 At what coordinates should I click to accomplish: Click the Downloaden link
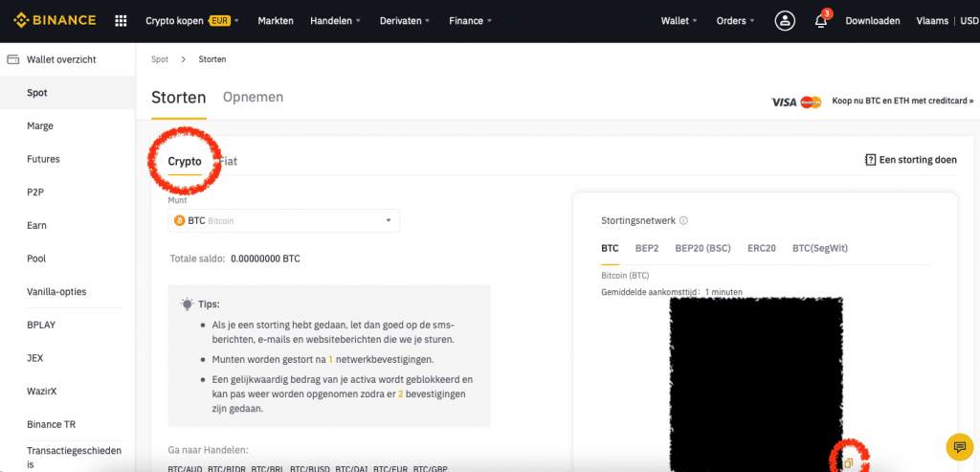[x=873, y=21]
